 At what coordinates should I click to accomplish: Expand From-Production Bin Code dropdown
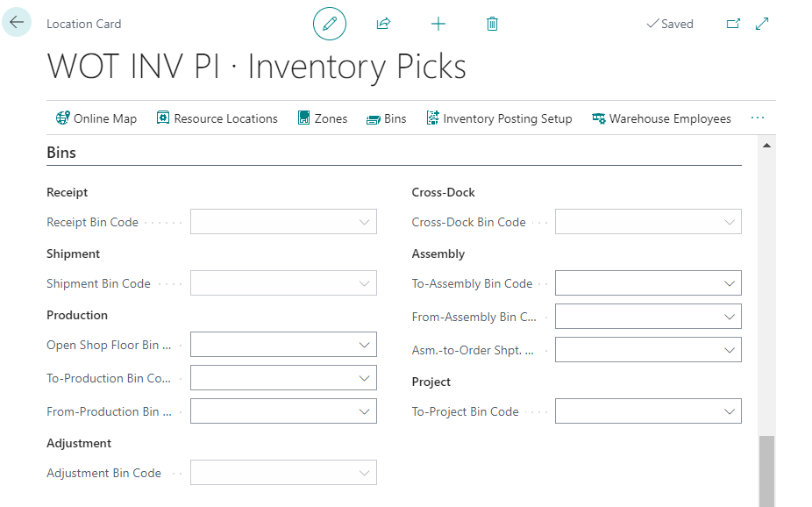pos(365,411)
